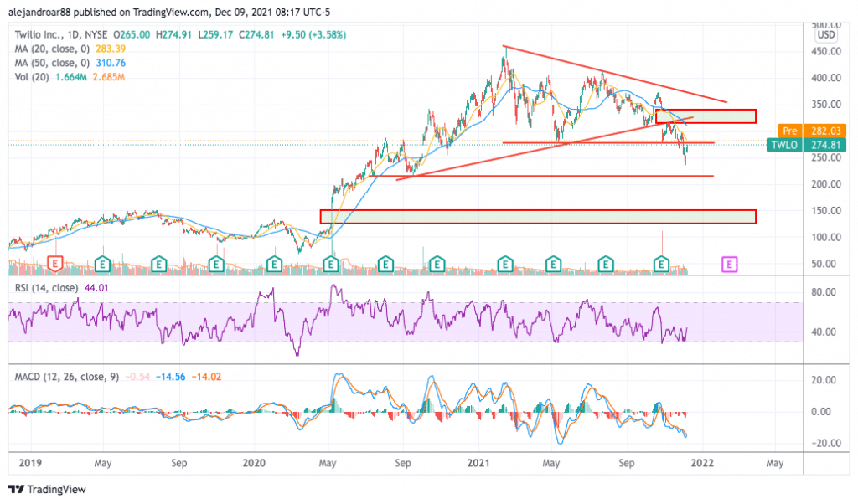This screenshot has height=504, width=858.
Task: Click the open value O265.00
Action: [132, 34]
